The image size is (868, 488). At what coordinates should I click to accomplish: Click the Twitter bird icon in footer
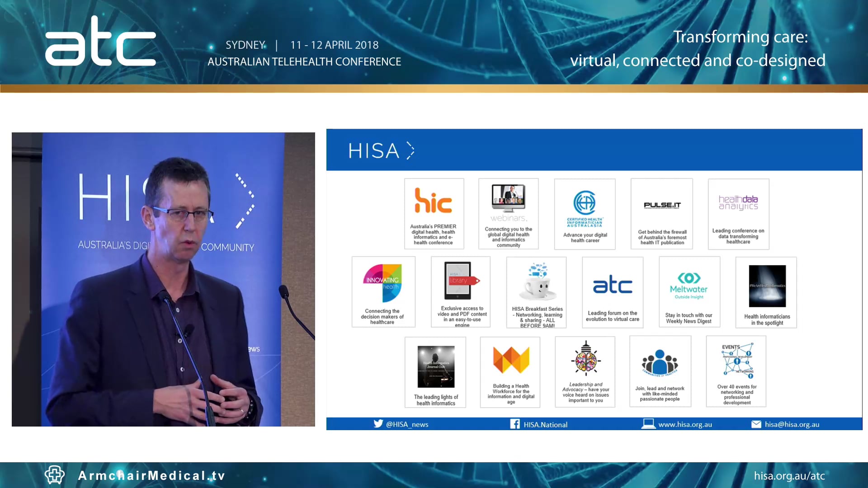click(378, 424)
